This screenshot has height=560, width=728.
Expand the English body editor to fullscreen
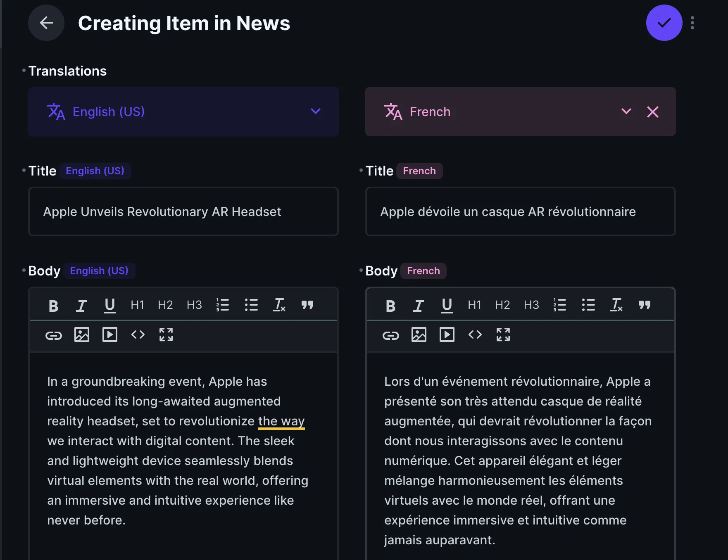pyautogui.click(x=166, y=335)
